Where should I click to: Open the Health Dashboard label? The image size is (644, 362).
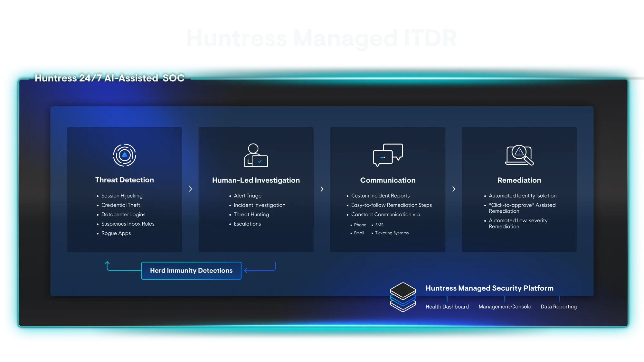pos(447,307)
